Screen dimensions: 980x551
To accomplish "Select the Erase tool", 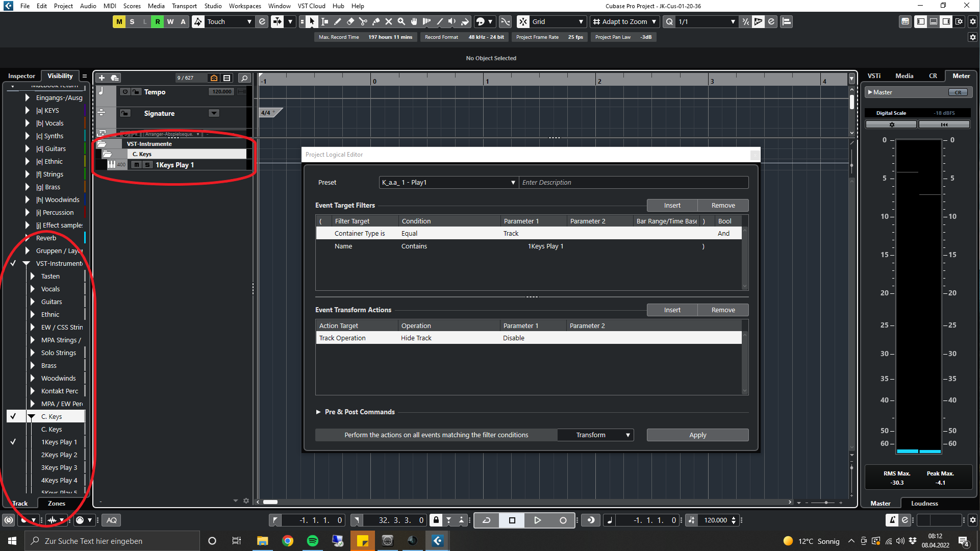I will coord(350,21).
